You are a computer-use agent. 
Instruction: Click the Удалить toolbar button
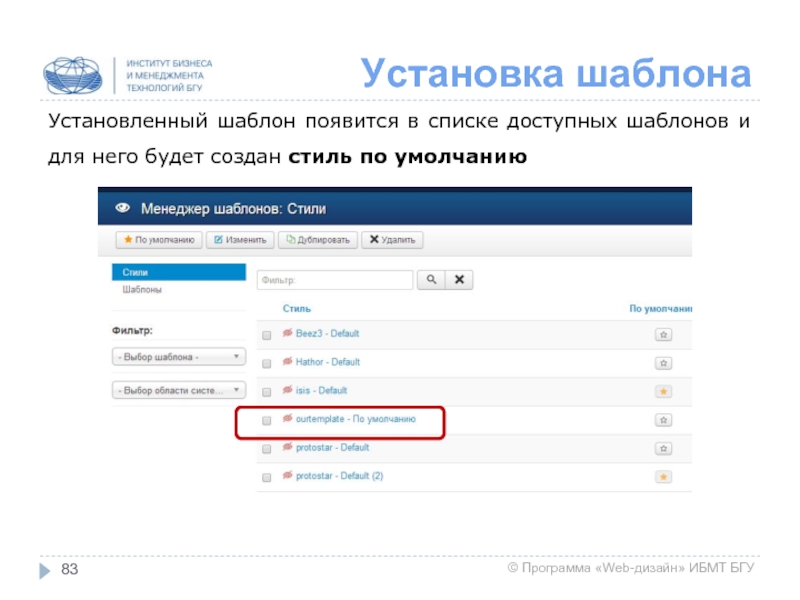point(392,240)
